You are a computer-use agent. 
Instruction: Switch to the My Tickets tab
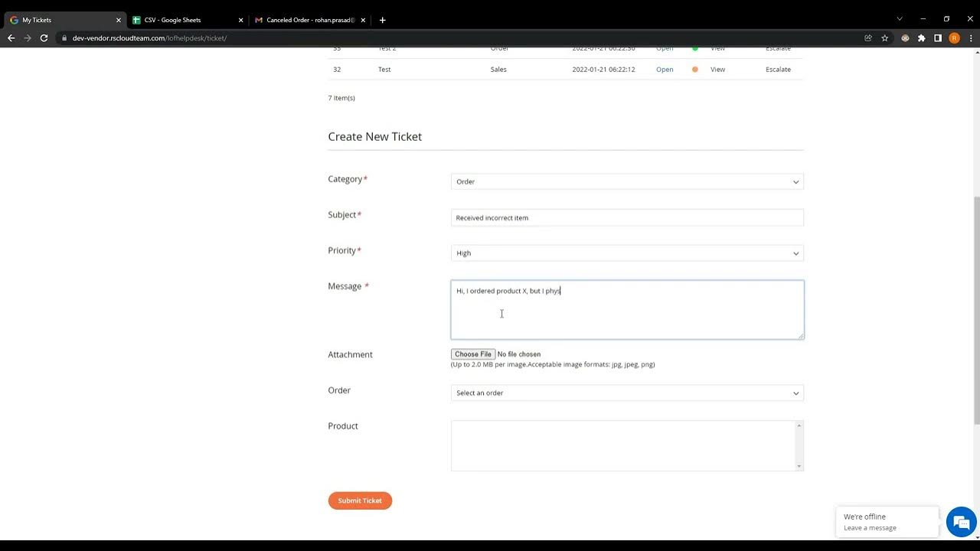(x=64, y=20)
